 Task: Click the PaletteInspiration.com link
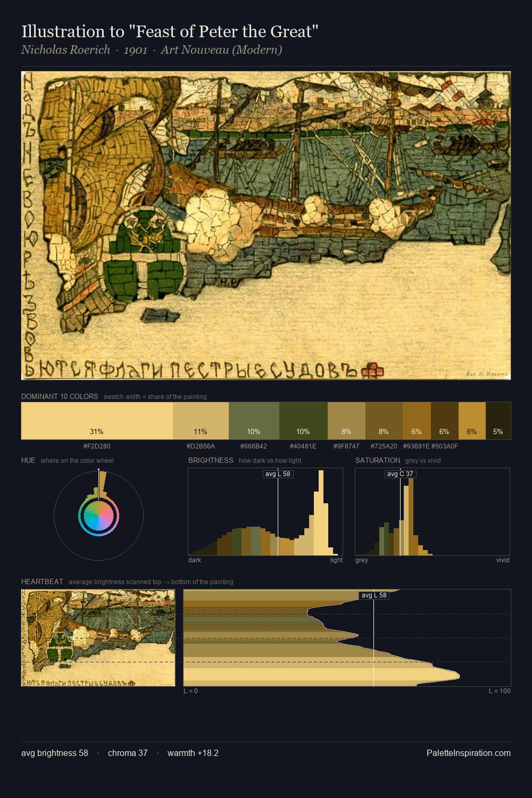469,753
